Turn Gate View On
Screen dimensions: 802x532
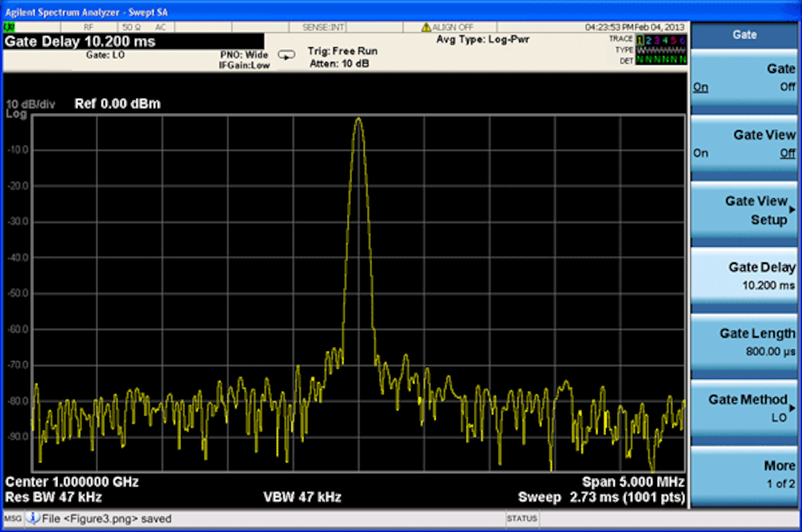click(x=701, y=153)
